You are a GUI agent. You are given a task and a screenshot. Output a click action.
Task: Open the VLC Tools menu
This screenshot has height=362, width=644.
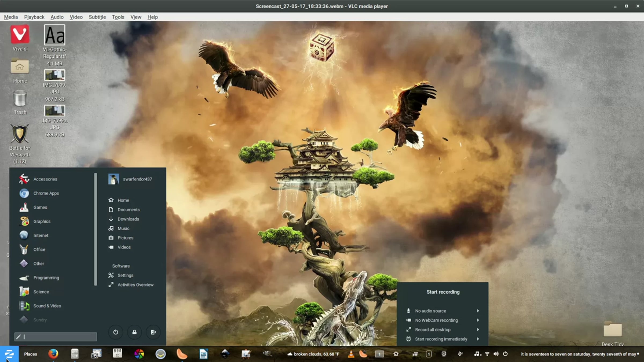[x=118, y=17]
